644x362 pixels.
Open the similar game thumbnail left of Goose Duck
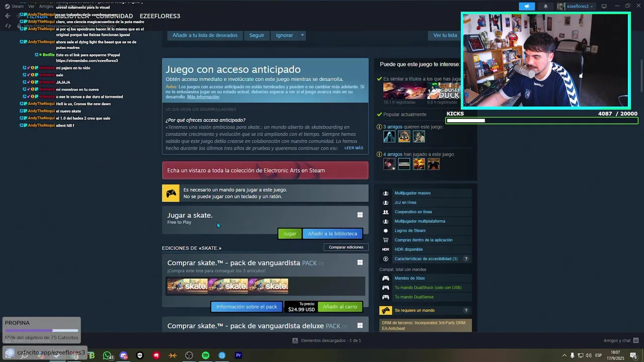[405, 91]
